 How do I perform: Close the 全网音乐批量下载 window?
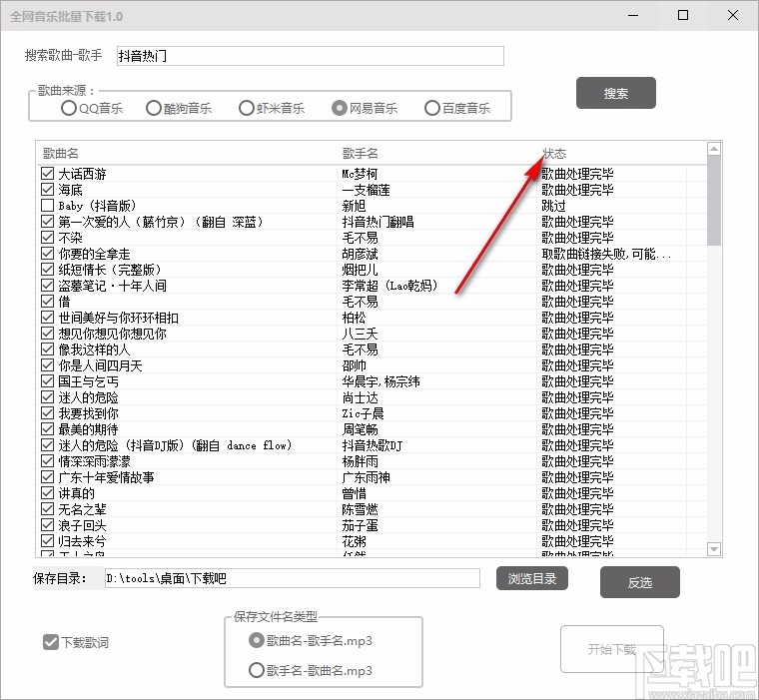[732, 16]
